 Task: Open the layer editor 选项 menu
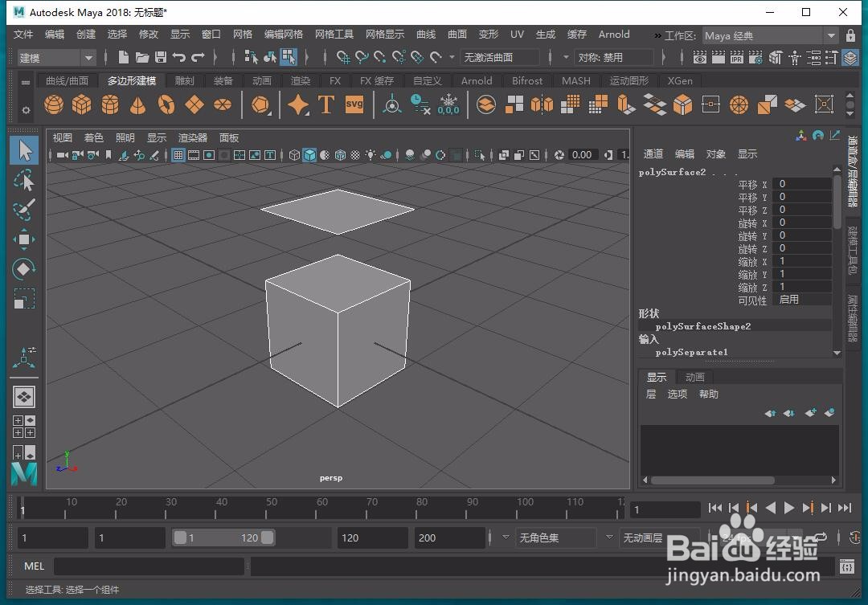coord(677,394)
